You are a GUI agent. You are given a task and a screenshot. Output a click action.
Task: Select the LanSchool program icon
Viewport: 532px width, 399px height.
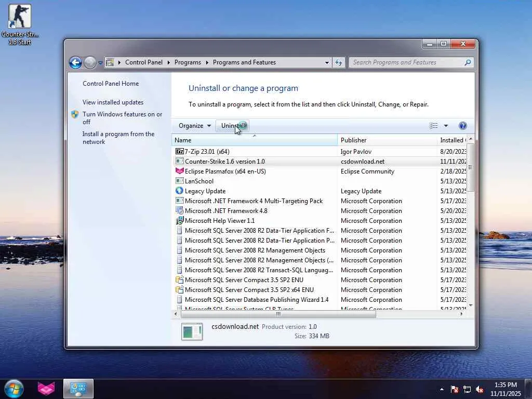click(179, 181)
